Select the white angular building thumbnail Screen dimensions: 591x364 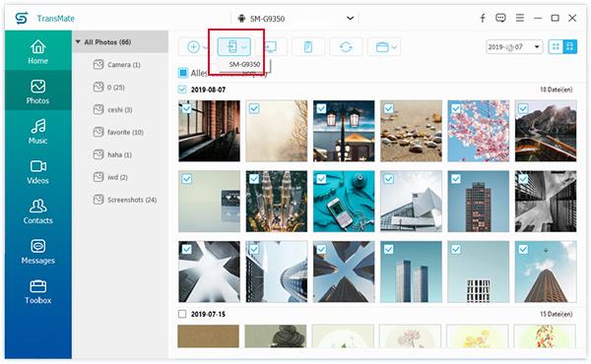(x=411, y=202)
